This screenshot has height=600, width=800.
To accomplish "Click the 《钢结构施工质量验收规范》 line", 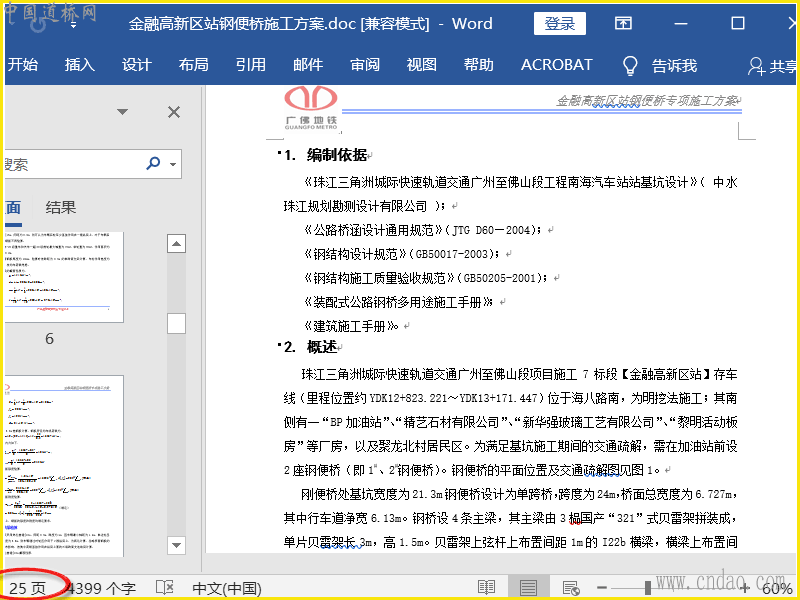I will click(x=426, y=278).
